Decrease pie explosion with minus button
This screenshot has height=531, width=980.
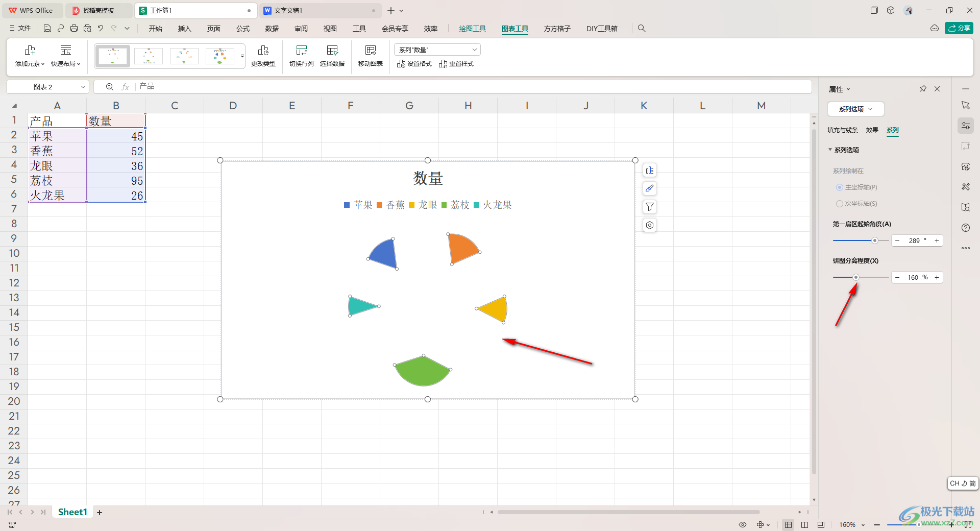(897, 277)
